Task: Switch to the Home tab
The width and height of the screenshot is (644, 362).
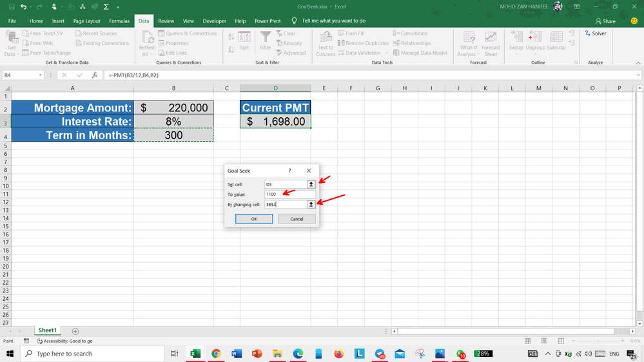Action: (36, 21)
